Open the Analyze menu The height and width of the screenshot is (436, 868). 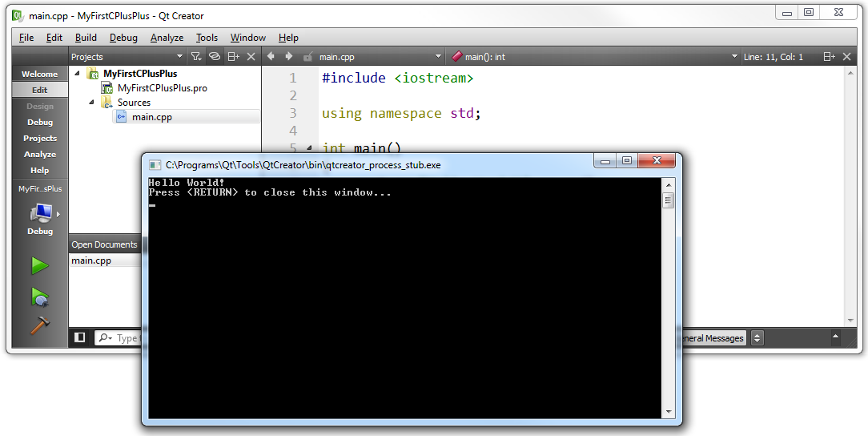167,38
